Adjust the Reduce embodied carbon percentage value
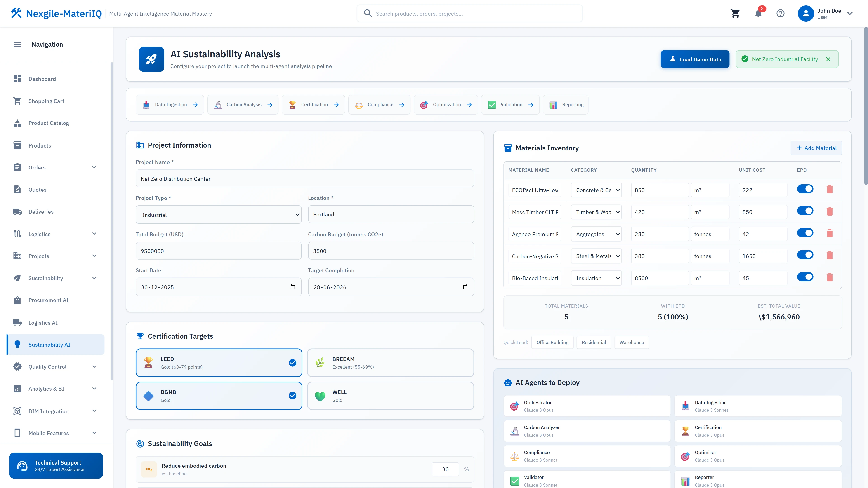868x488 pixels. [445, 469]
